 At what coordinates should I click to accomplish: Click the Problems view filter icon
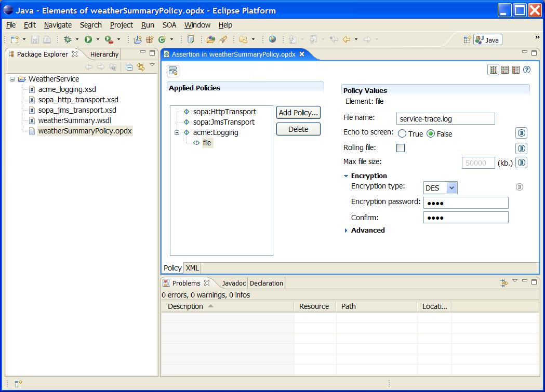[x=503, y=283]
